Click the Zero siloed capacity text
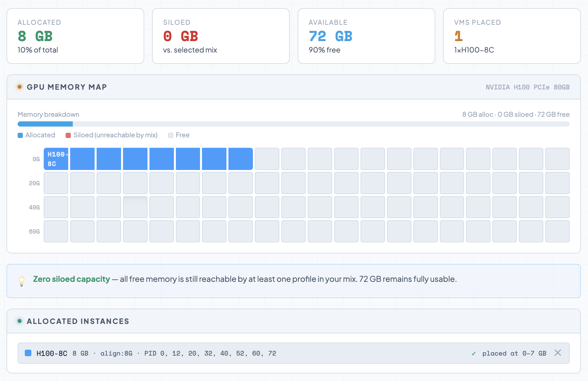The width and height of the screenshot is (588, 381). coord(71,279)
